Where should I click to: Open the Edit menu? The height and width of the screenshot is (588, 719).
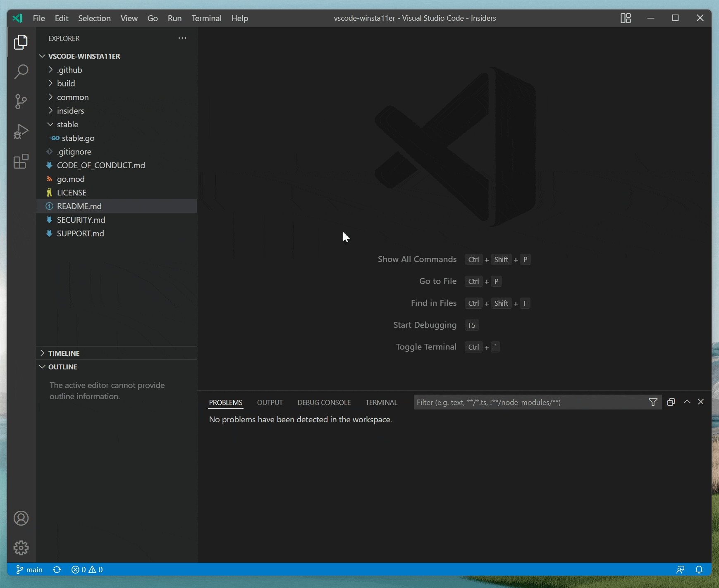coord(62,18)
